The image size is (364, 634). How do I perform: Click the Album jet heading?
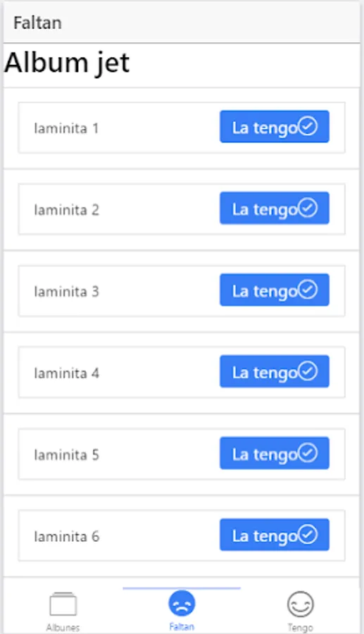[67, 63]
